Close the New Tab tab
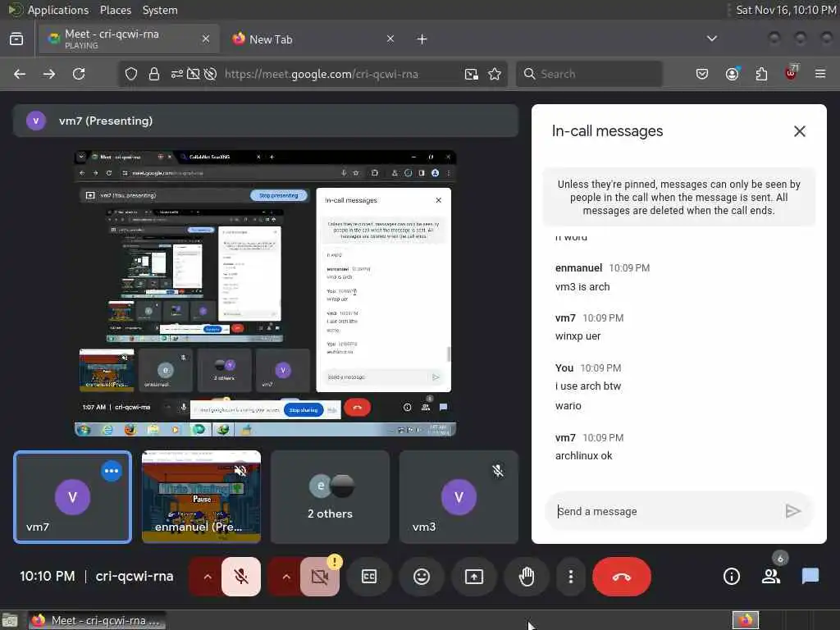Image resolution: width=840 pixels, height=630 pixels. 390,39
